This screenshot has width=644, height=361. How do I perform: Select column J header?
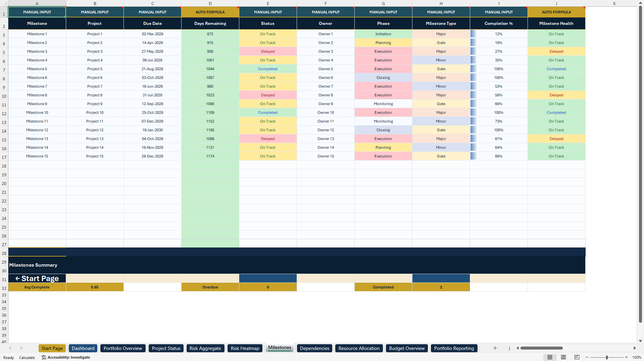[x=556, y=3]
